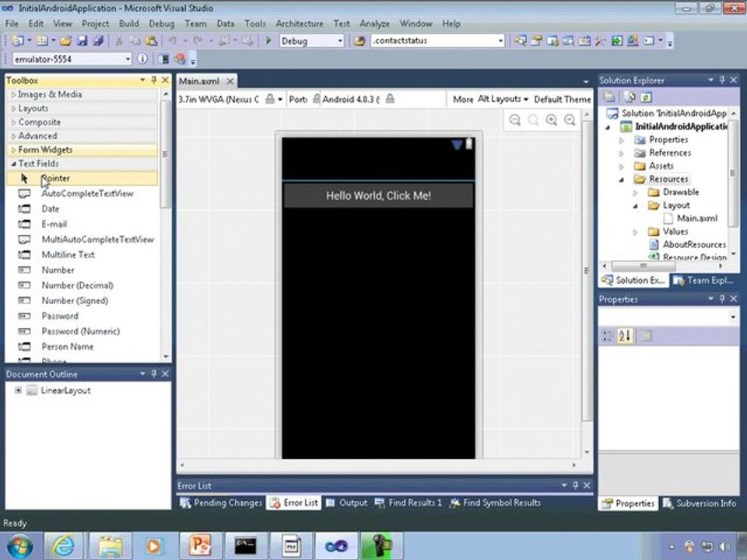
Task: Expand the Form Widgets toolbox group
Action: tap(13, 150)
